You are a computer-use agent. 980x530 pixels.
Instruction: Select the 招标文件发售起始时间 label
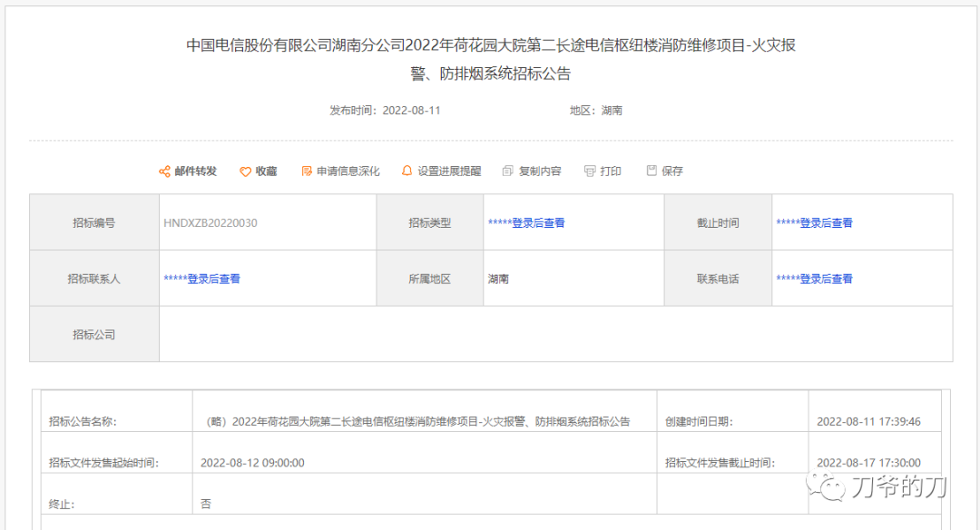(x=103, y=463)
